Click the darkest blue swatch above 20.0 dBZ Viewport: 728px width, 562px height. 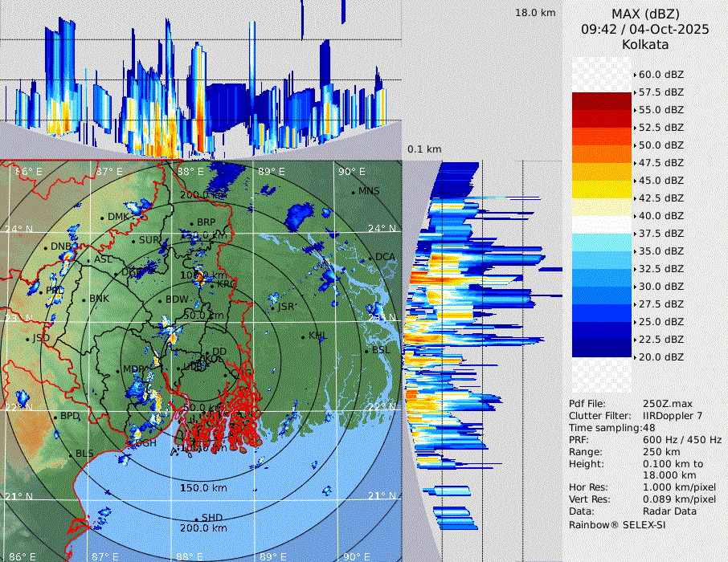point(602,348)
